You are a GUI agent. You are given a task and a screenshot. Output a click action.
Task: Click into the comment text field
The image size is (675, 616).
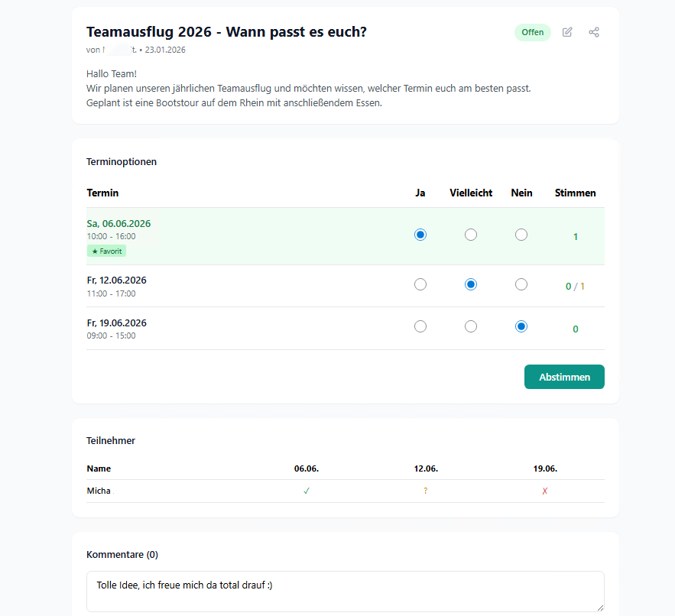pyautogui.click(x=344, y=591)
